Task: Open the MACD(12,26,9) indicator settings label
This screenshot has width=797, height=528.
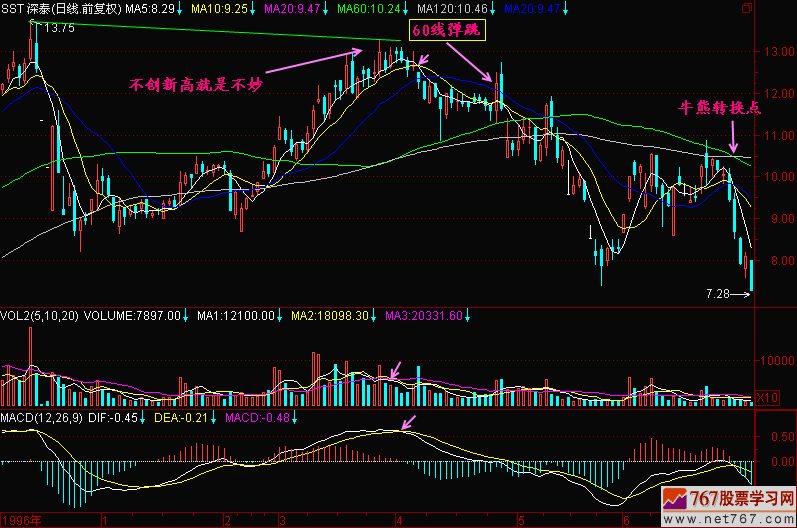Action: tap(38, 417)
